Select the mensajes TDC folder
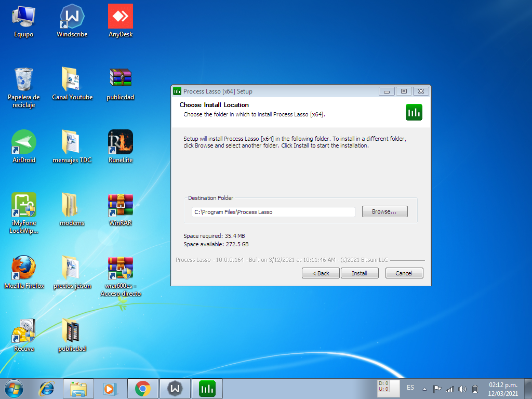532x399 pixels. coord(72,147)
